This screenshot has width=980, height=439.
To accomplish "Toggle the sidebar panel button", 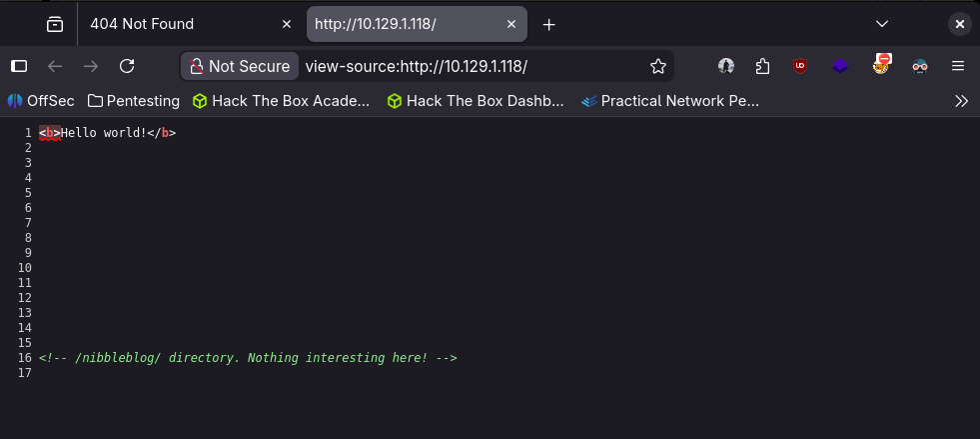I will (x=19, y=66).
